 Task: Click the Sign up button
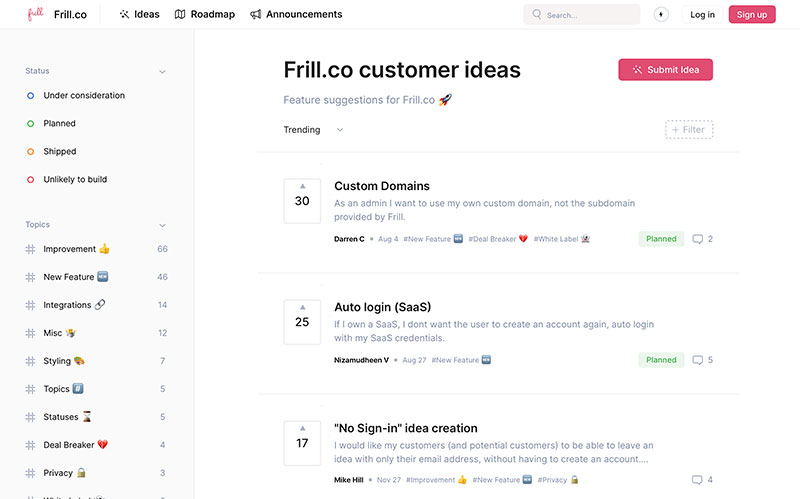[752, 14]
